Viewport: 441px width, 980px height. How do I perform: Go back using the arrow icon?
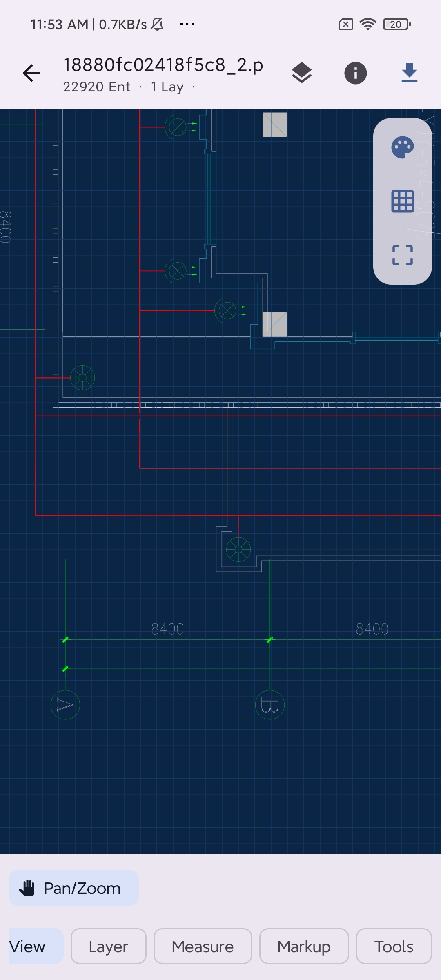click(31, 73)
